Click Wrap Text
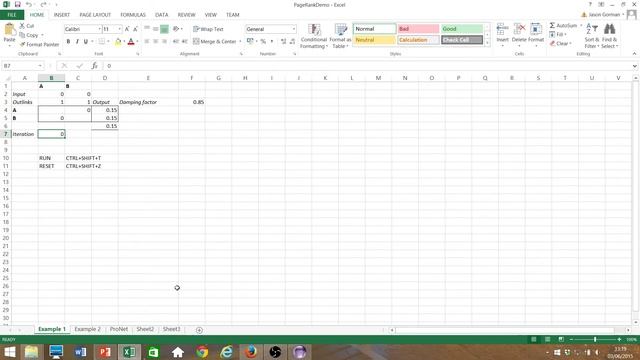Screen dimensions: 640x360 tap(209, 29)
